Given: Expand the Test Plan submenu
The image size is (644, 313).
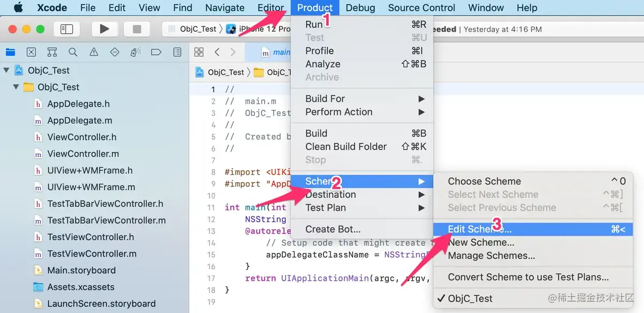Looking at the screenshot, I should point(362,207).
